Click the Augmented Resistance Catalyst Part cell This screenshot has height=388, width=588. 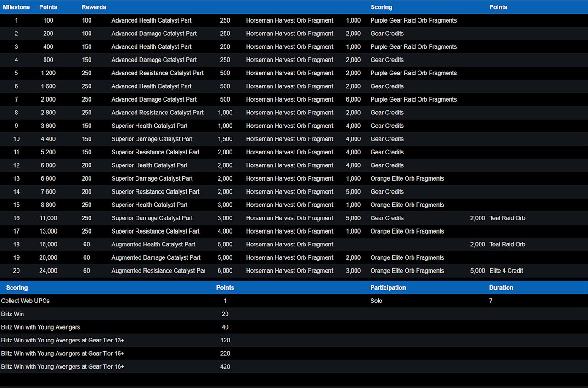pos(158,271)
